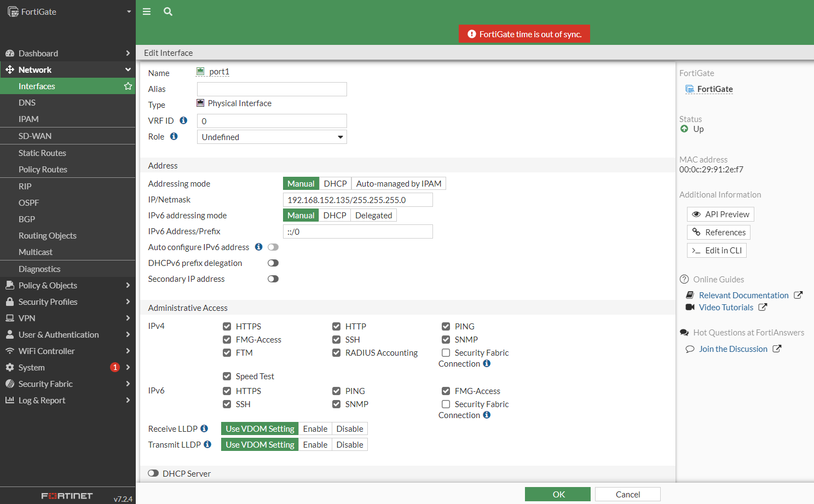
Task: Click the Transmit LLDP info icon
Action: (207, 444)
